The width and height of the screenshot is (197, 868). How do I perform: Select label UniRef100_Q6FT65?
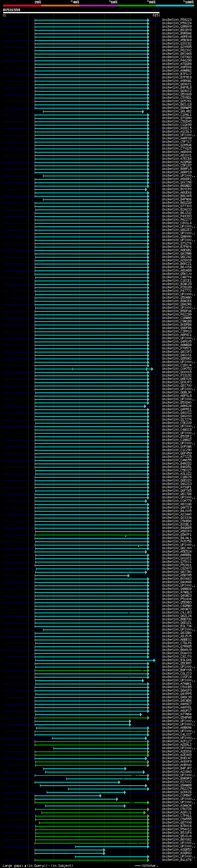tap(177, 491)
